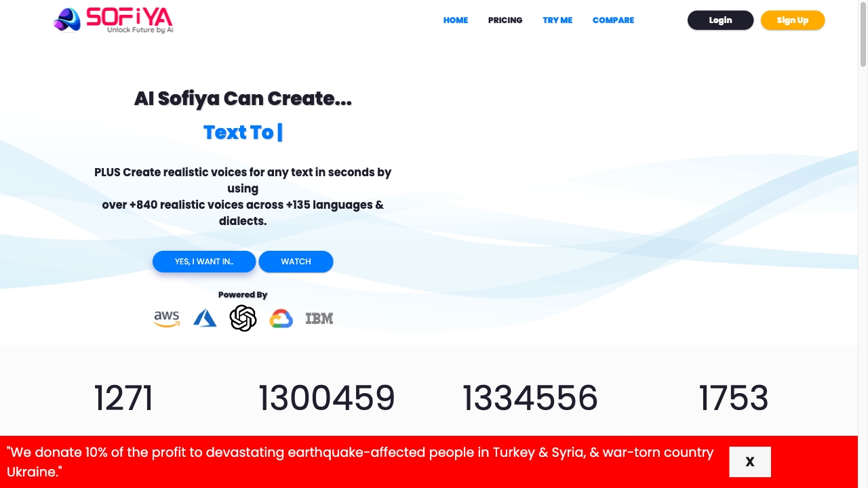Click the Login button

pyautogui.click(x=720, y=20)
